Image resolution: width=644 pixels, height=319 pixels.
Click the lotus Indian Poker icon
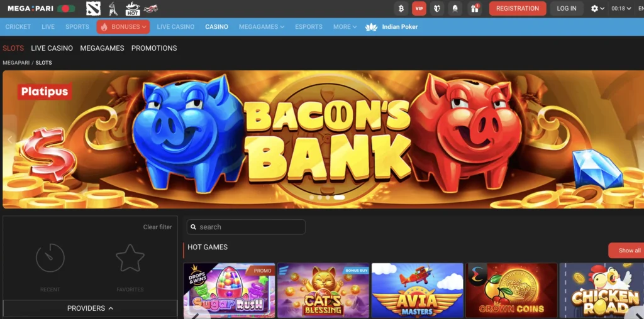pyautogui.click(x=371, y=27)
